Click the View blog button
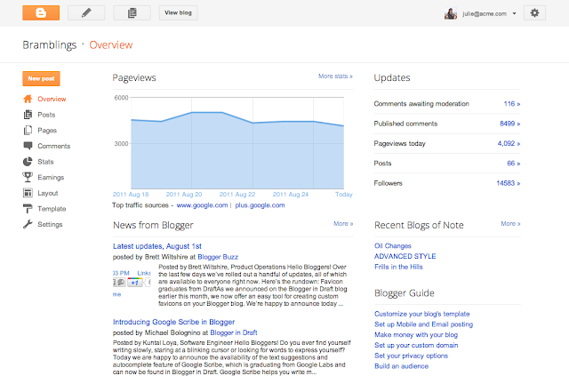This screenshot has height=392, width=569. tap(178, 13)
